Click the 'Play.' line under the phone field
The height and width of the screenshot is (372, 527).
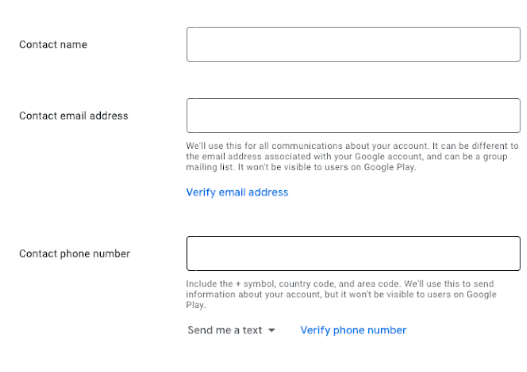[x=196, y=305]
